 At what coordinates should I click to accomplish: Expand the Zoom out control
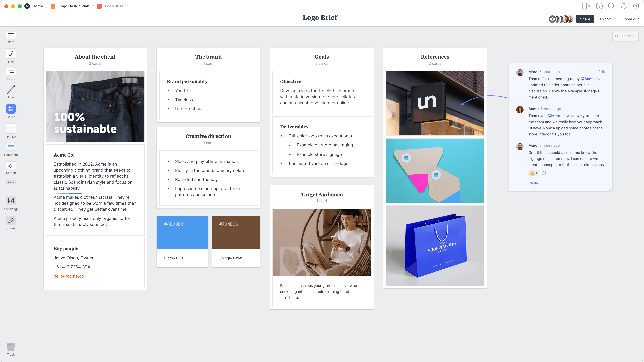[x=630, y=19]
